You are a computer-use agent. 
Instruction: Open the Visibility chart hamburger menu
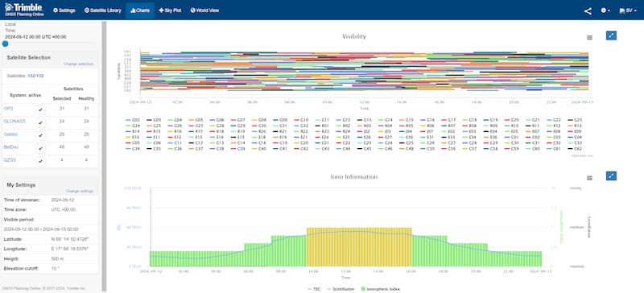(x=589, y=37)
